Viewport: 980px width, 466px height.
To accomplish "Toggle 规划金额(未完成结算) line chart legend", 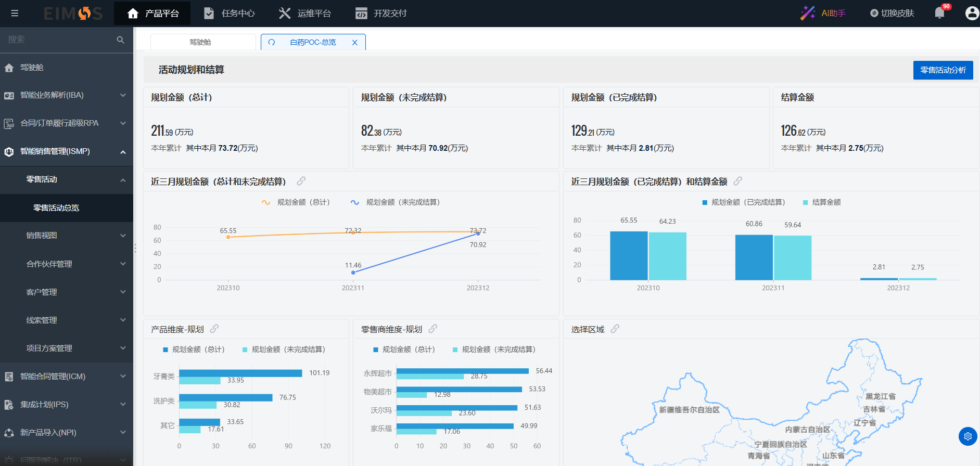I will (395, 202).
